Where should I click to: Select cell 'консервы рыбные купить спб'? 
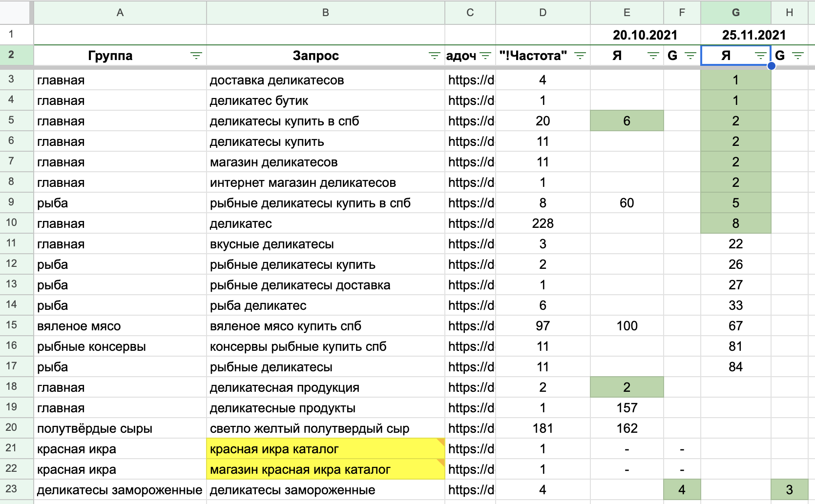326,346
